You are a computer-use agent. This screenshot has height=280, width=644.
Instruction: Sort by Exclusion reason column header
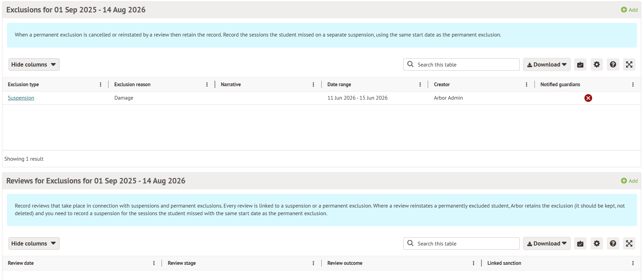click(132, 84)
